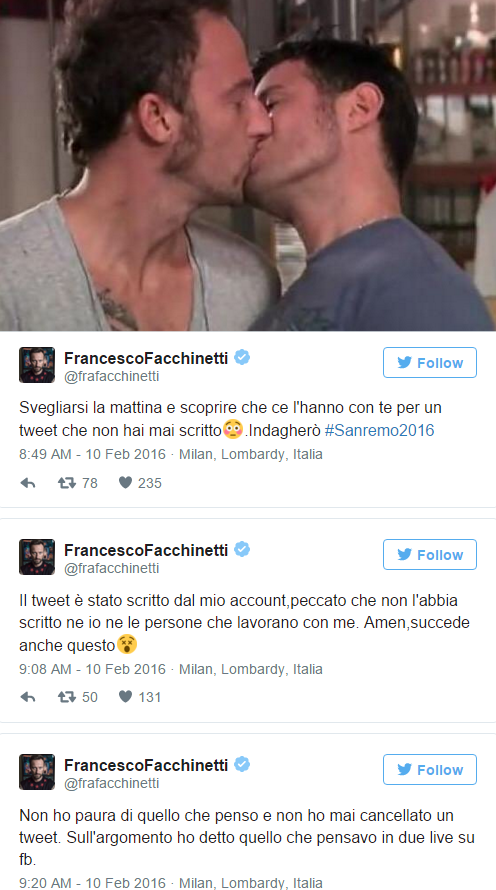Click verified badge on the second tweet

tap(242, 549)
